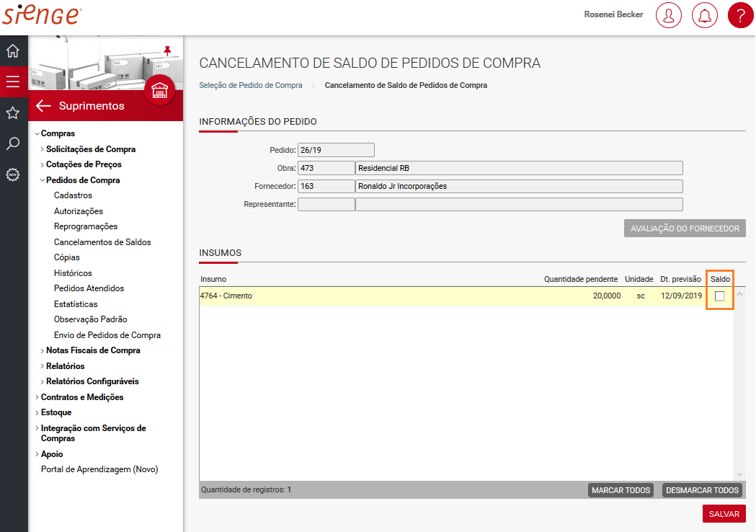The image size is (756, 532).
Task: Open Cadastros menu item
Action: coord(73,195)
